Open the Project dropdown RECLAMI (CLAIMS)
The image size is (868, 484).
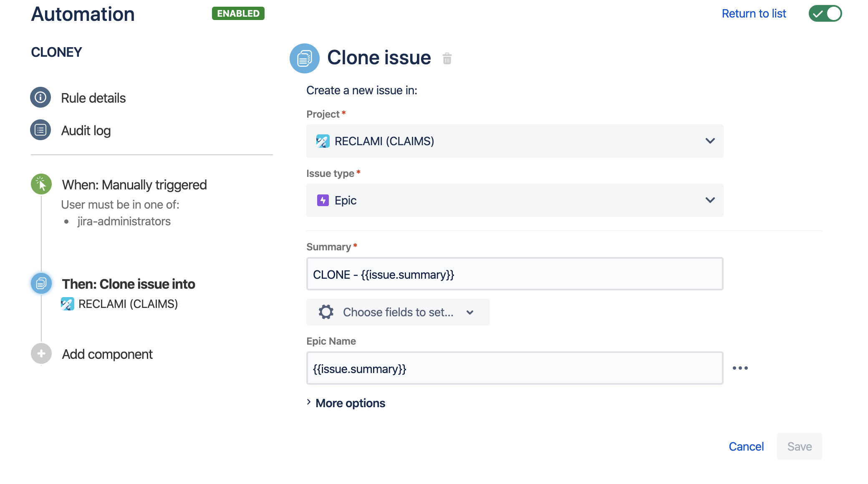[515, 141]
